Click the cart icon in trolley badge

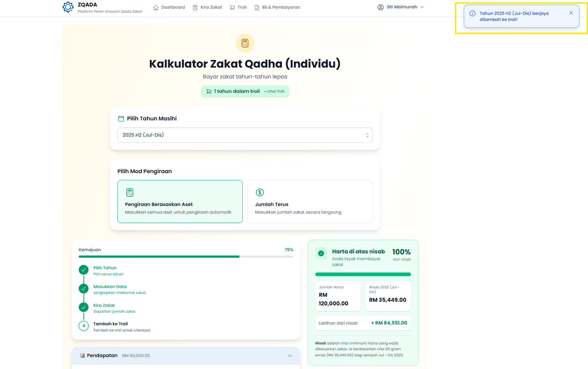209,91
